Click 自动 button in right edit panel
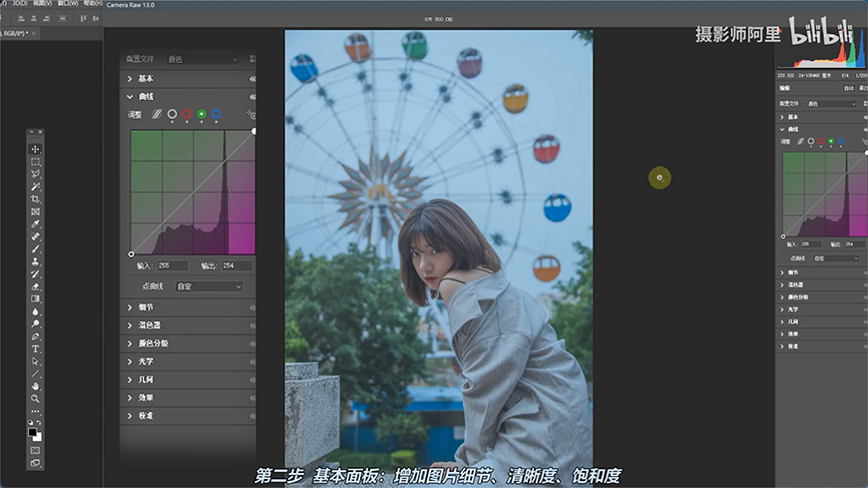Image resolution: width=868 pixels, height=488 pixels. (847, 88)
